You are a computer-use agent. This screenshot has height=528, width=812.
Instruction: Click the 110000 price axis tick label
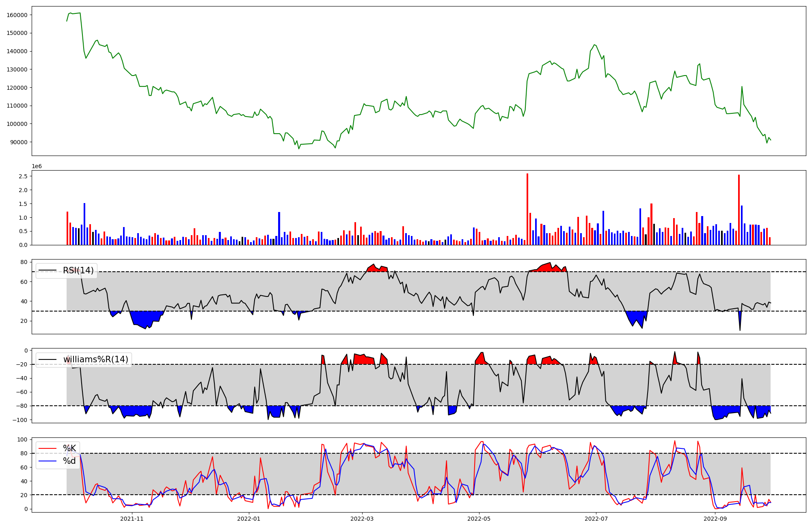[17, 106]
